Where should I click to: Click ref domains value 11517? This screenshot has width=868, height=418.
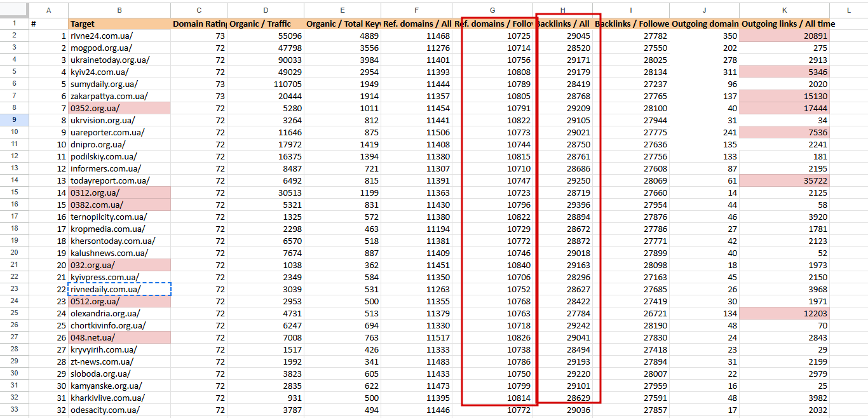click(416, 337)
